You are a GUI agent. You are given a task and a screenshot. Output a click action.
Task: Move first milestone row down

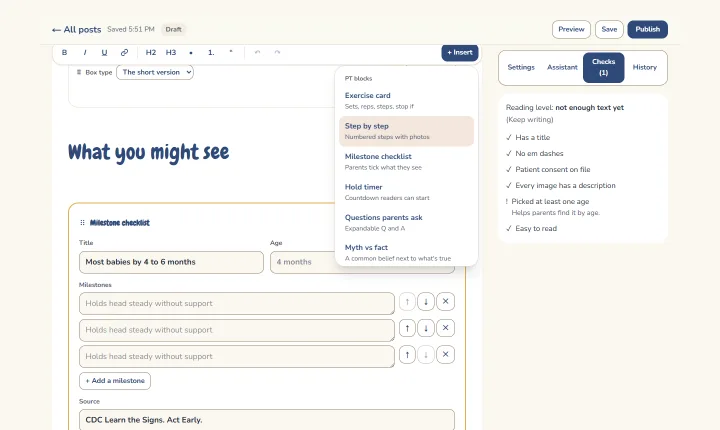pos(426,302)
